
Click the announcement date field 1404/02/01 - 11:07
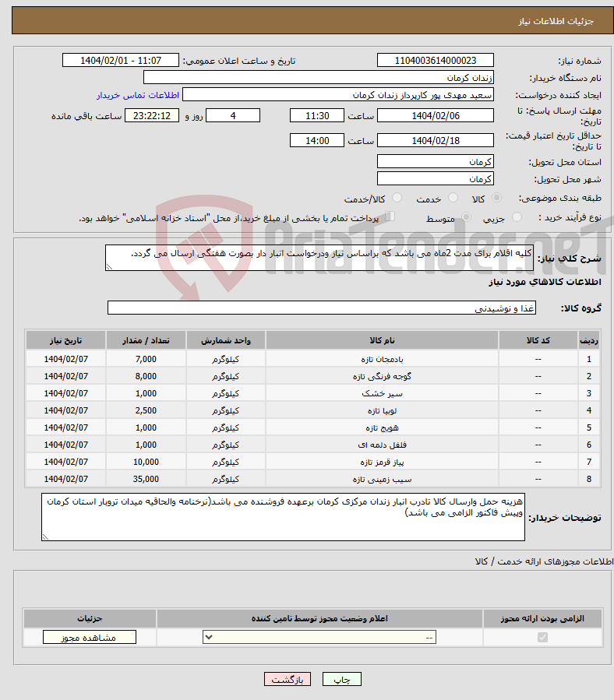pos(121,60)
